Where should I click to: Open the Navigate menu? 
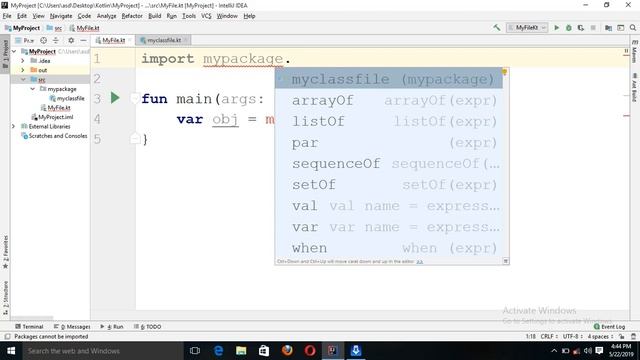click(x=61, y=16)
